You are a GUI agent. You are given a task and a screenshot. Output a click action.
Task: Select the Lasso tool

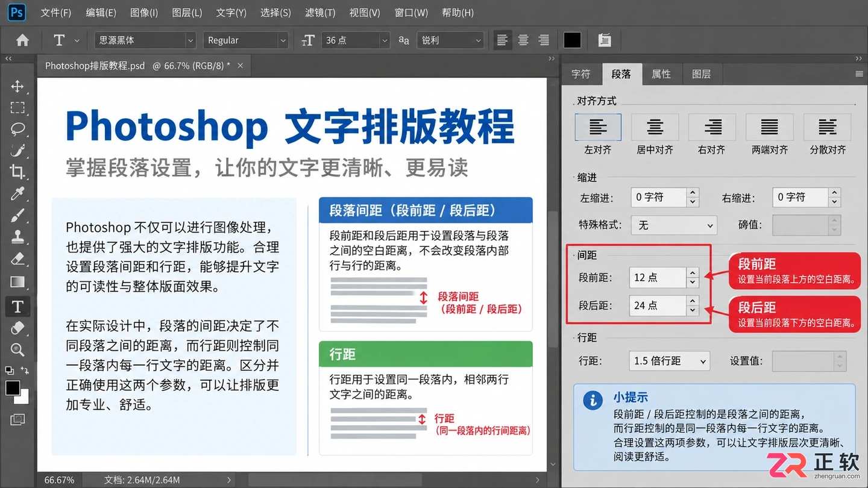(x=17, y=129)
